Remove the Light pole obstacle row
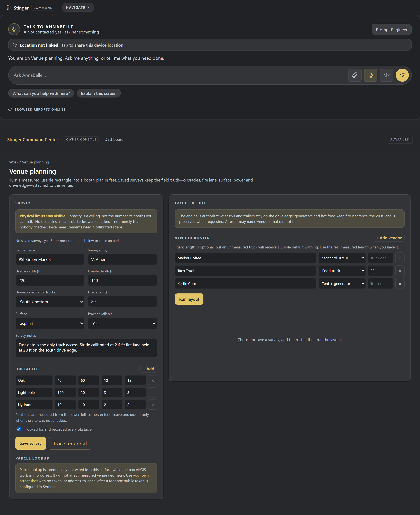The width and height of the screenshot is (420, 515). point(152,393)
